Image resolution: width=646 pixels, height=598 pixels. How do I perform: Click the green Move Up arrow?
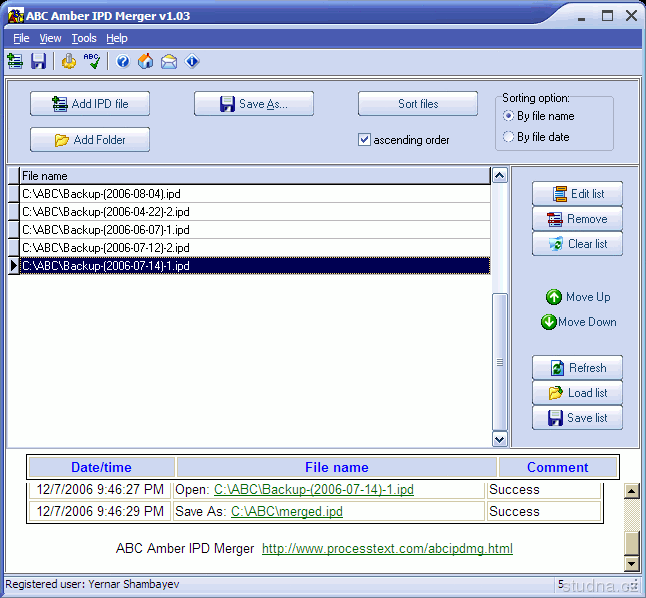point(553,297)
